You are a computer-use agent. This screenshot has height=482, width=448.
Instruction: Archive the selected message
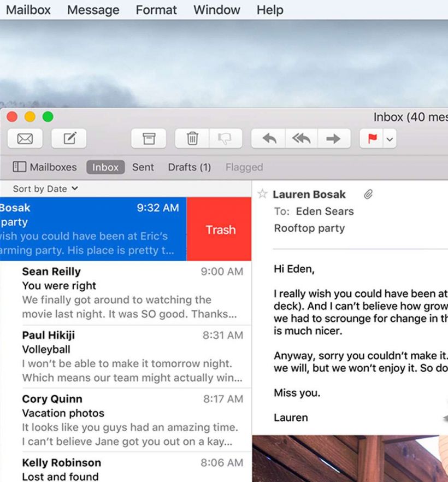click(x=149, y=139)
